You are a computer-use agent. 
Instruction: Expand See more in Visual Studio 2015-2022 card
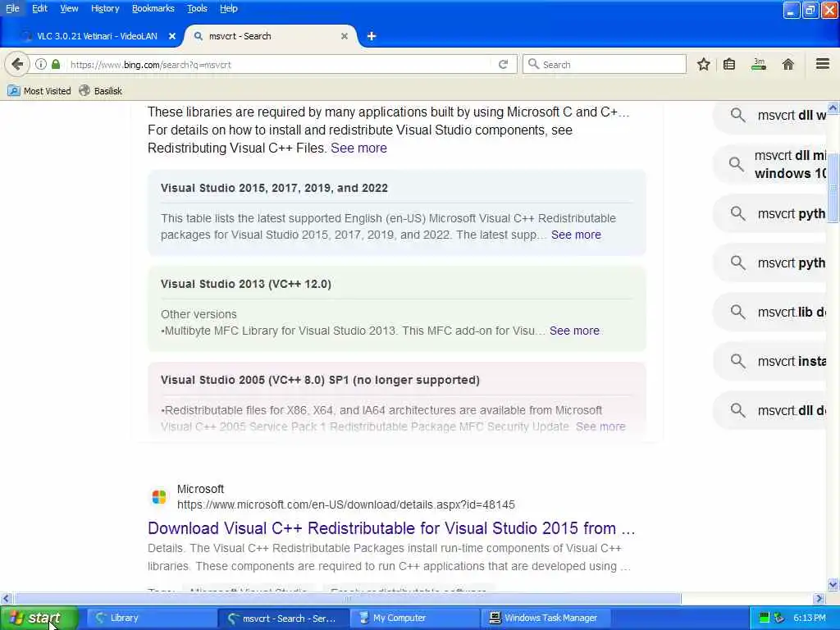tap(576, 235)
